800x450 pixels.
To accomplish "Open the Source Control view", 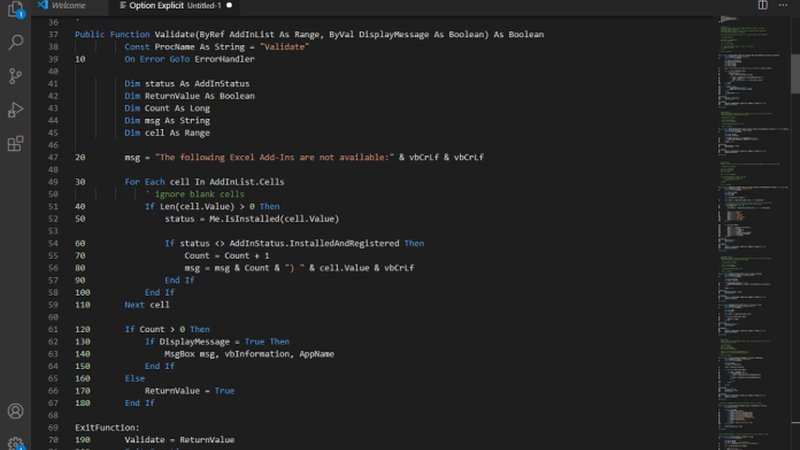I will pyautogui.click(x=15, y=76).
